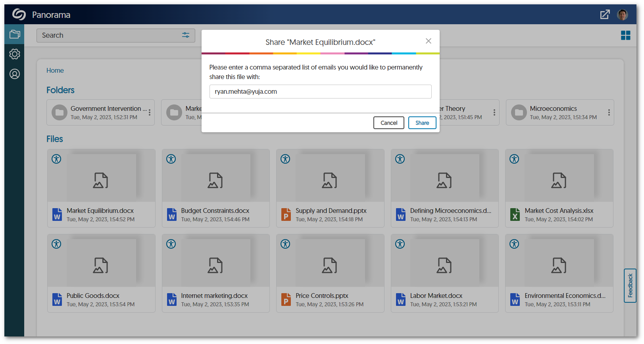Click the Panorama logo icon

tap(19, 15)
